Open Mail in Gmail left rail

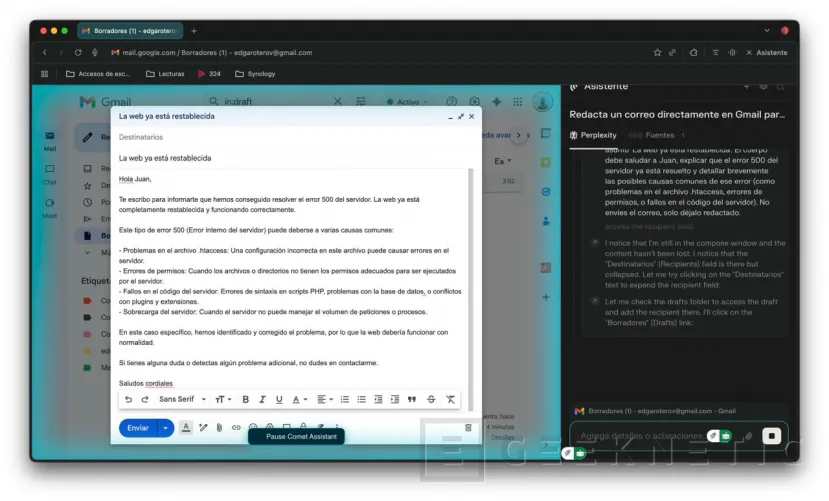pyautogui.click(x=50, y=141)
